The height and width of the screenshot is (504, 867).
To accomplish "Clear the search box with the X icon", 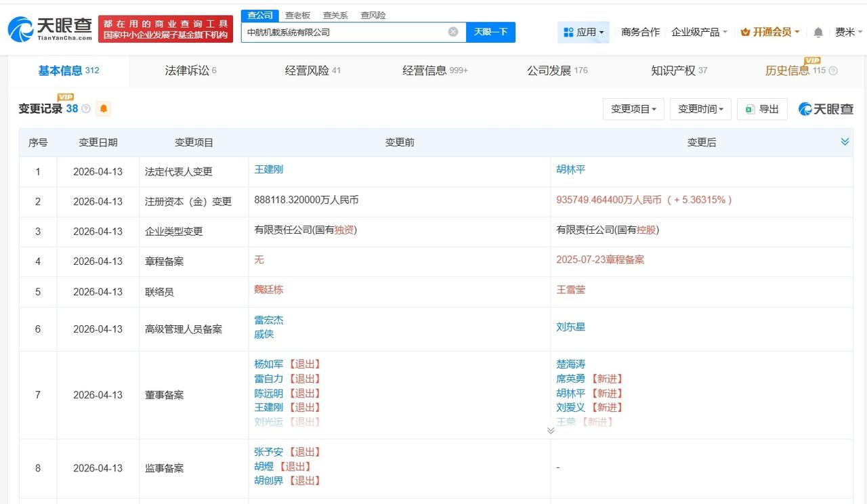I will (x=452, y=31).
